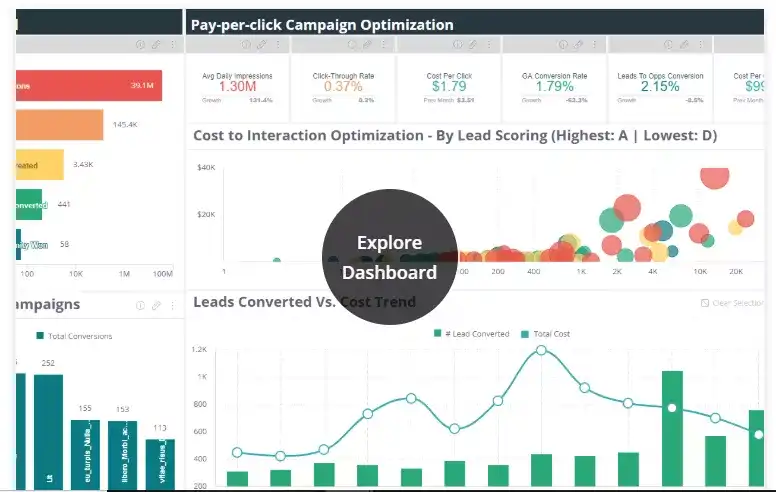Show info for the Campaigns widget
This screenshot has width=776, height=492.
pos(141,305)
